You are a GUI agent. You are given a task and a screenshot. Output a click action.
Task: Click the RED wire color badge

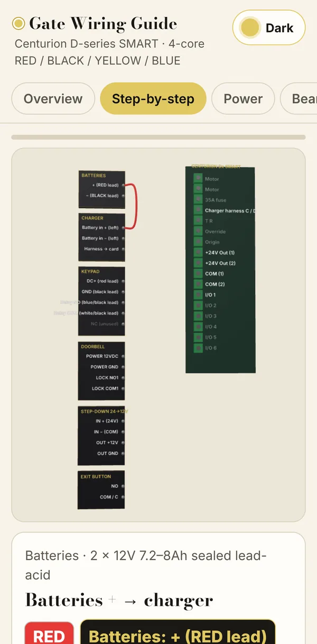(x=49, y=634)
